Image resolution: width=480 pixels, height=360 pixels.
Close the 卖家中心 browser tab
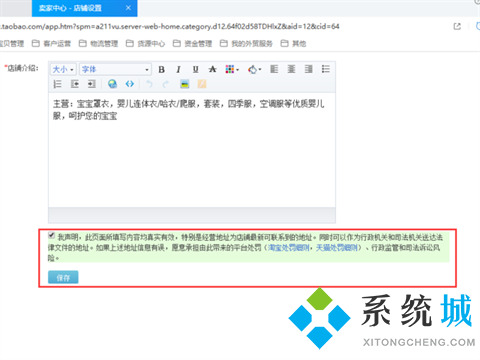pyautogui.click(x=128, y=8)
